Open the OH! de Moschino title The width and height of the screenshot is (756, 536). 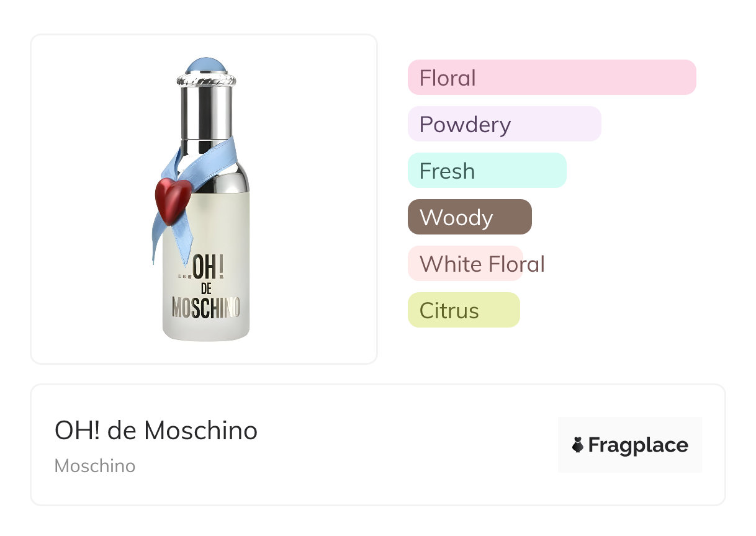156,431
